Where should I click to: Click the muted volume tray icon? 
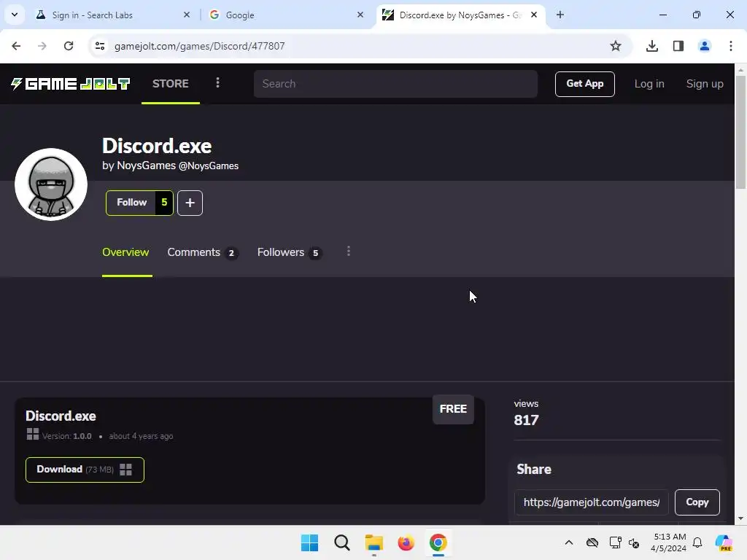tap(634, 542)
